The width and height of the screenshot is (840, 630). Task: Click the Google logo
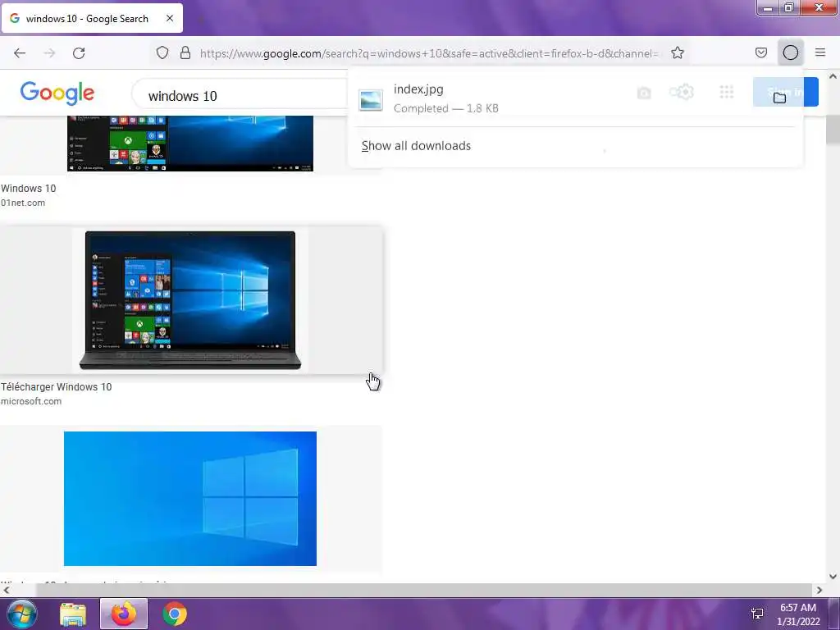tap(57, 94)
